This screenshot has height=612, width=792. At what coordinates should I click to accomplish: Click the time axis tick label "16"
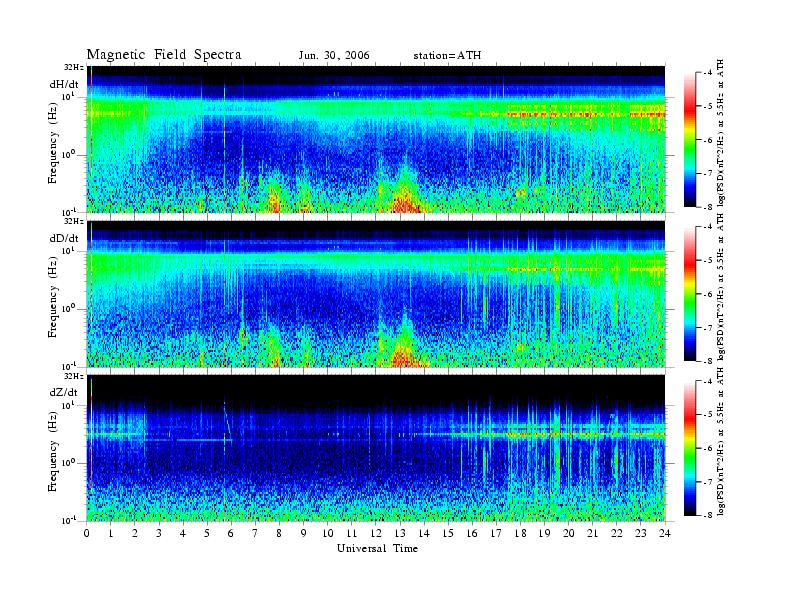(472, 534)
